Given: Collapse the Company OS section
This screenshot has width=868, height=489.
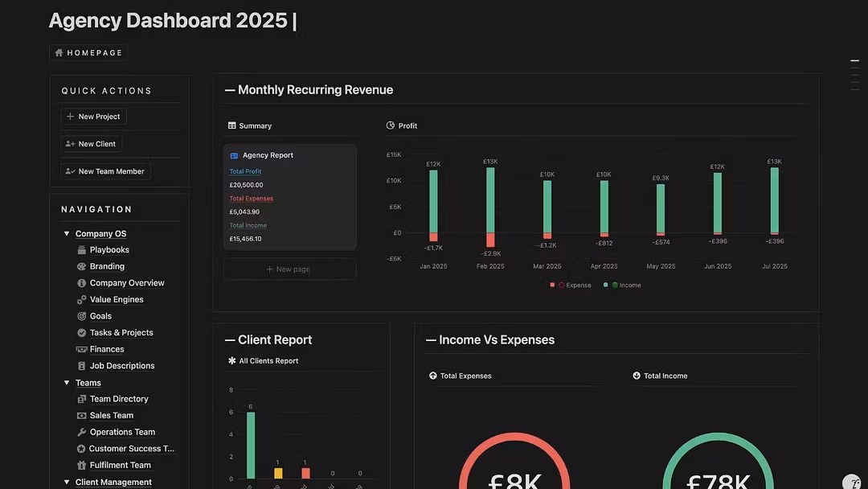Looking at the screenshot, I should (x=67, y=234).
